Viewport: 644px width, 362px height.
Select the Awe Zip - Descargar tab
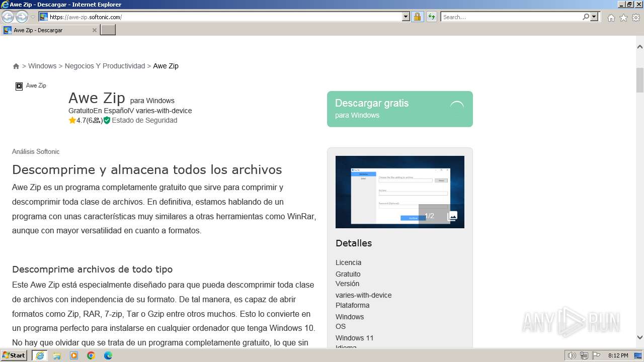tap(49, 30)
